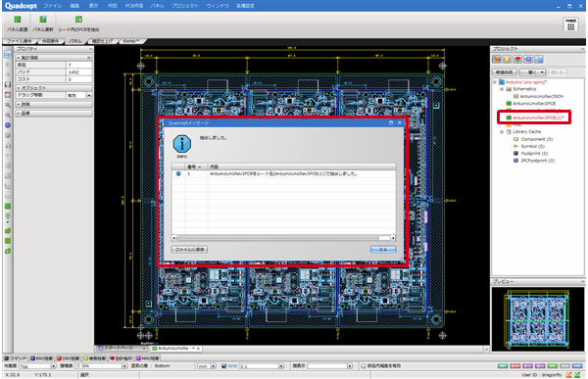Toggle the Grid checkbox in the status bar
Image resolution: width=588 pixels, height=379 pixels.
(x=223, y=366)
